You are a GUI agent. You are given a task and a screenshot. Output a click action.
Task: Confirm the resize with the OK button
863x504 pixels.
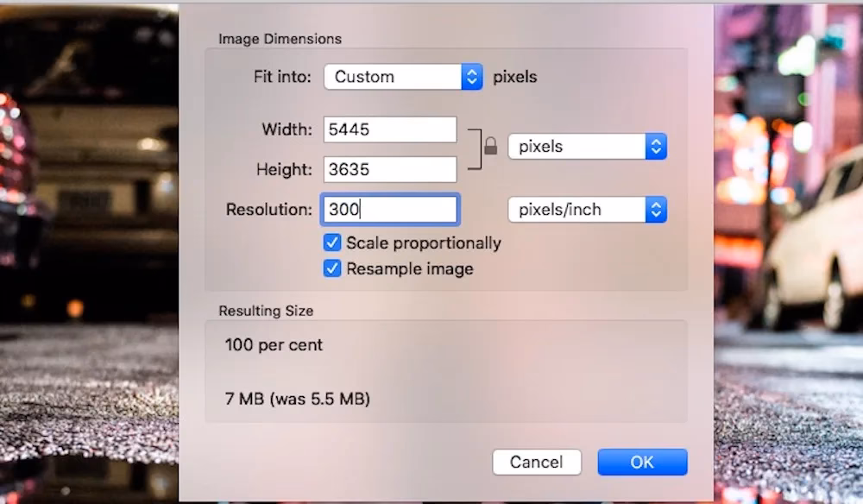tap(642, 462)
